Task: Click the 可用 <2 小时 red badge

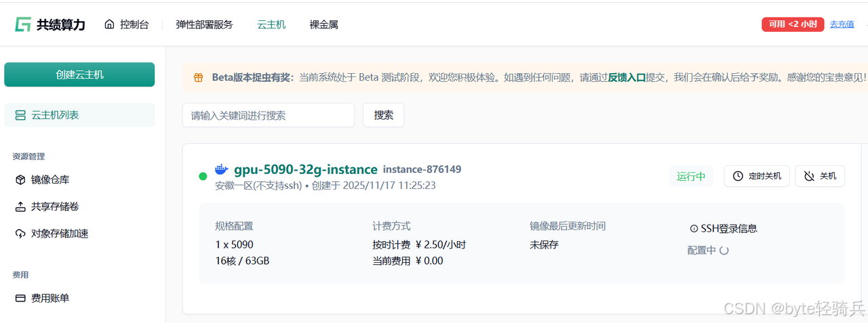Action: [x=793, y=24]
